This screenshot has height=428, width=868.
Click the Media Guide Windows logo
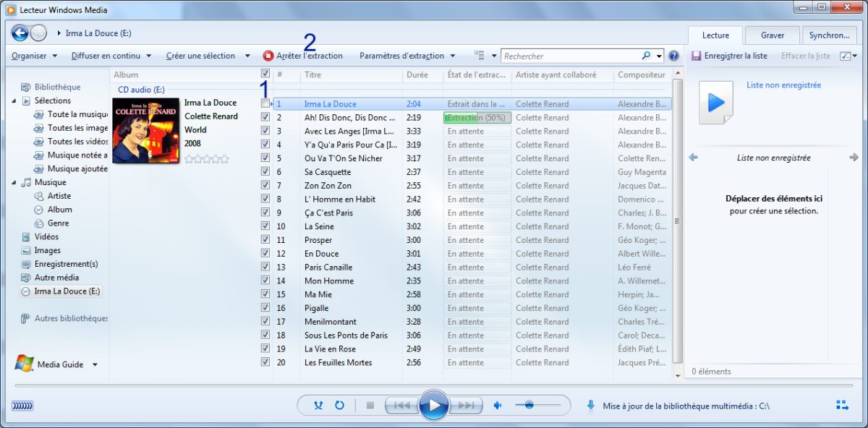point(24,364)
